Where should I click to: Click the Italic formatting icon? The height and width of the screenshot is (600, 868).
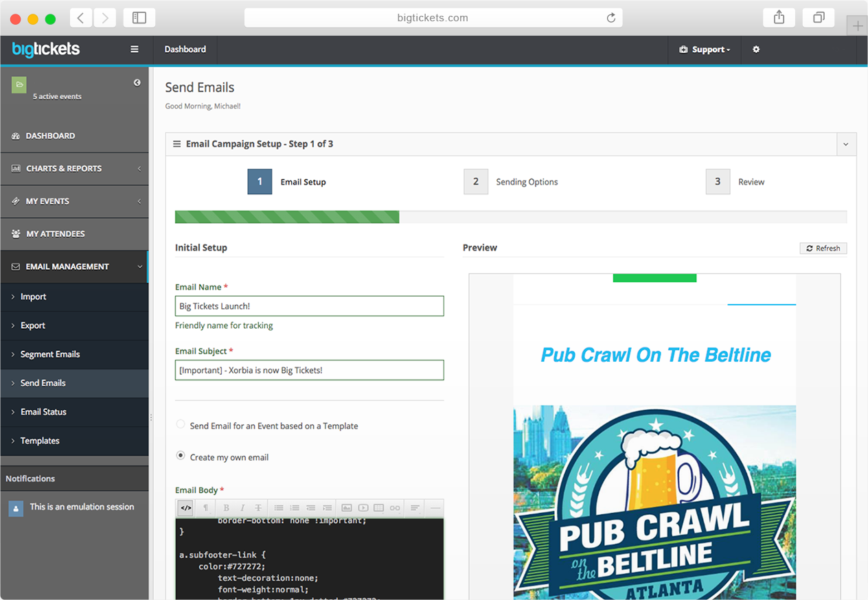tap(242, 508)
